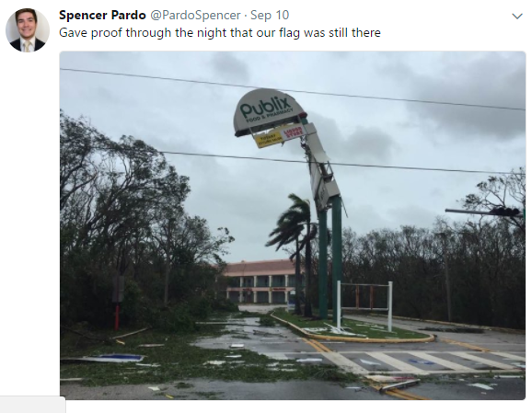Click the empty white sign frame on the median
532x413 pixels.
364,305
